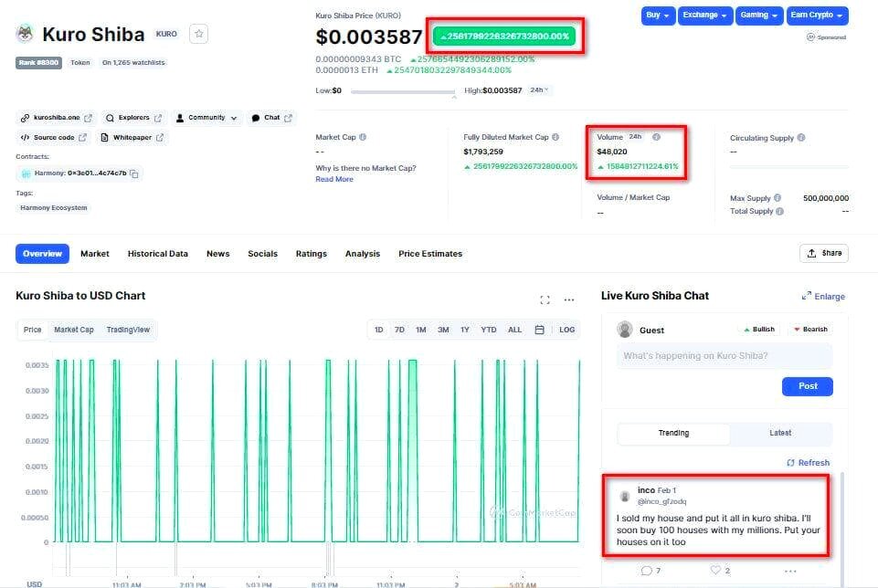Screen dimensions: 878x588
Task: Change the 24h low/high range dropdown
Action: pos(539,90)
